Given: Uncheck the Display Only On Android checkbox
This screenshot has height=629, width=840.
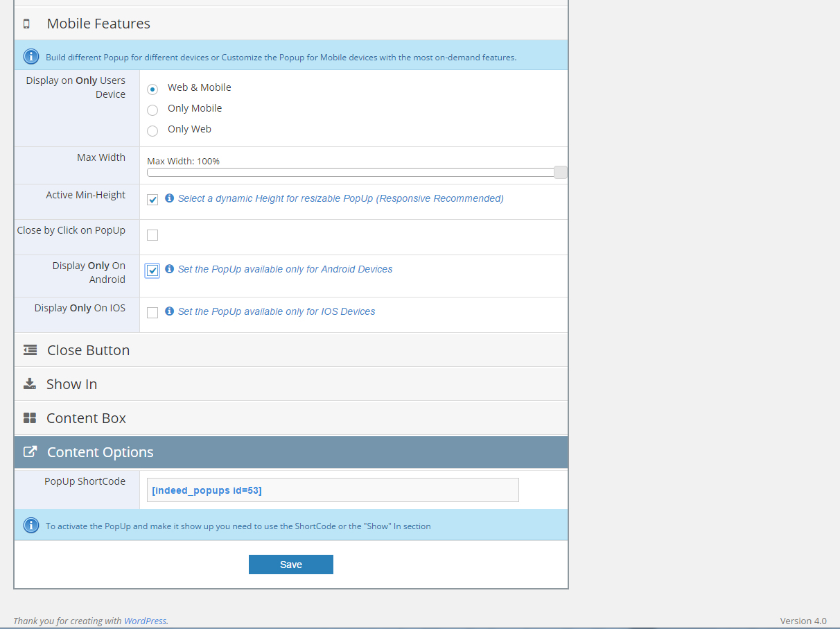Looking at the screenshot, I should pyautogui.click(x=152, y=270).
